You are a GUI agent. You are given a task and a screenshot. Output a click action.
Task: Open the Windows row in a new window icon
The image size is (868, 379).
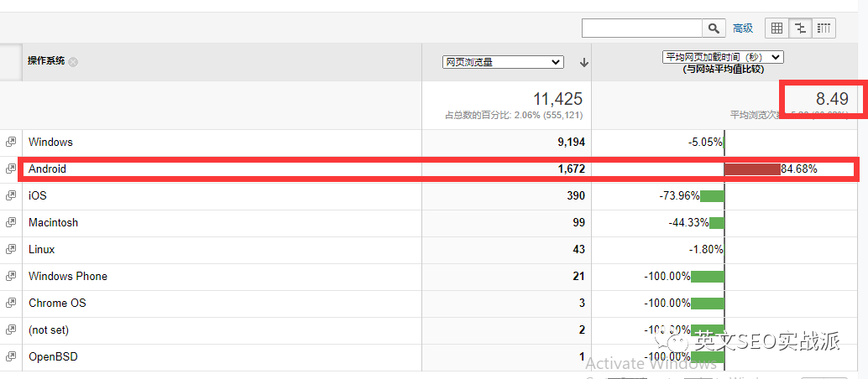pyautogui.click(x=11, y=143)
